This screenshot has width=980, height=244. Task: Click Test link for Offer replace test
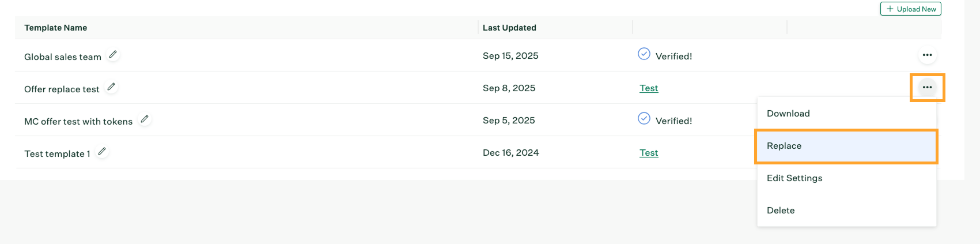(x=649, y=88)
